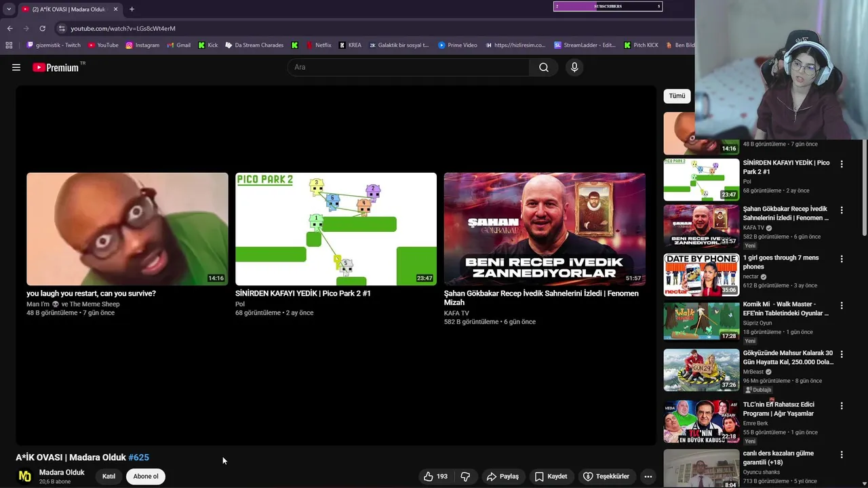Dislike the video with thumbs down
The height and width of the screenshot is (488, 868).
[x=465, y=476]
